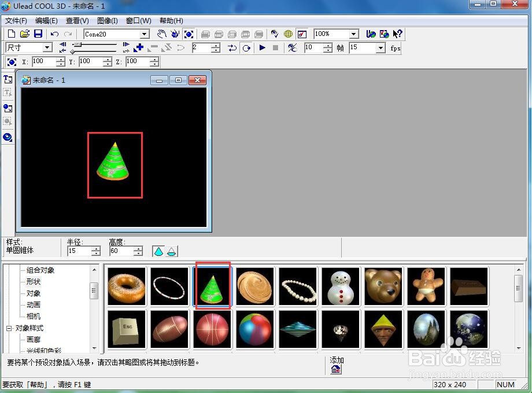Viewport: 532px width, 393px height.
Task: Open the 尺寸 property dropdown
Action: click(47, 47)
